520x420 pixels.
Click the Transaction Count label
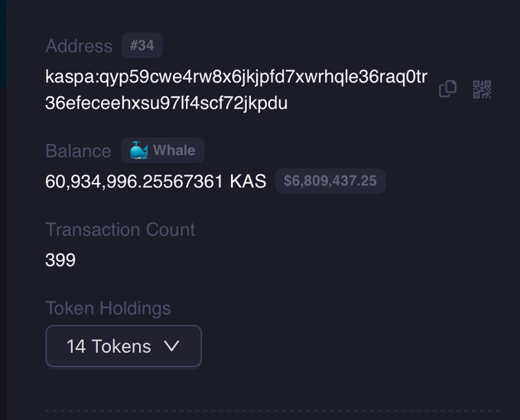(x=120, y=230)
